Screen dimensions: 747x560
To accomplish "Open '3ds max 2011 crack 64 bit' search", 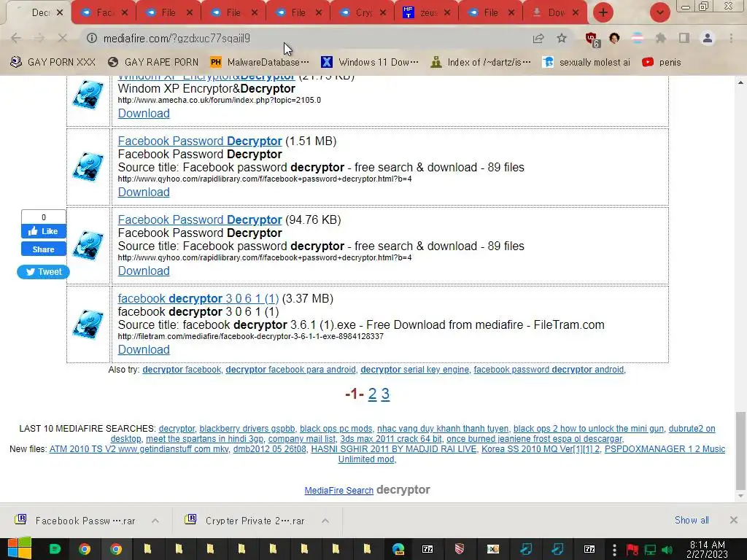I will click(391, 439).
